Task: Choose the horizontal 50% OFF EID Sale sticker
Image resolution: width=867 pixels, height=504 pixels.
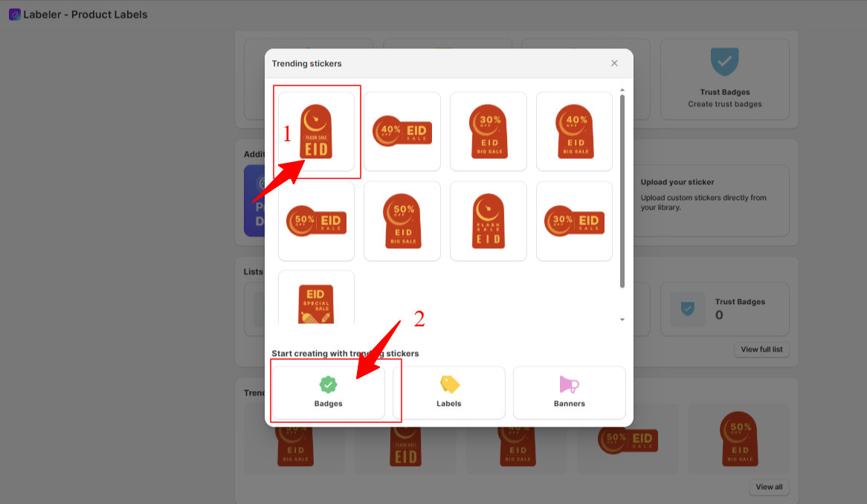Action: tap(316, 221)
